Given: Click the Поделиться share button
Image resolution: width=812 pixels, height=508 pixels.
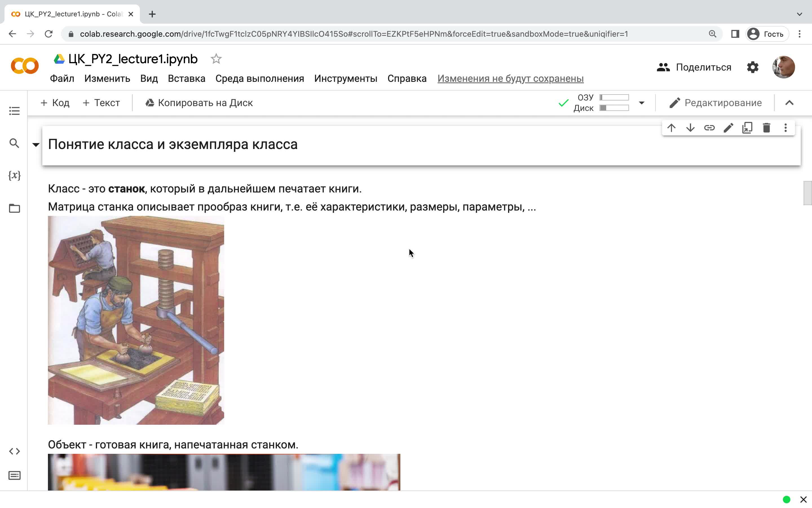Looking at the screenshot, I should (694, 67).
